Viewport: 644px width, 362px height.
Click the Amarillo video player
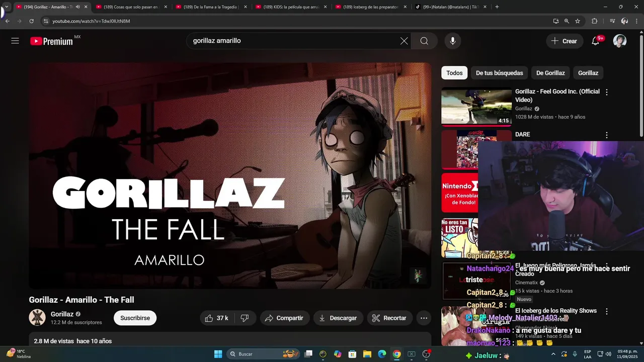pyautogui.click(x=230, y=175)
